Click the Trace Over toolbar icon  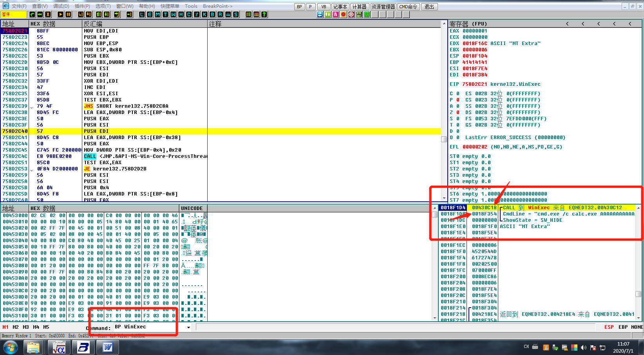click(x=107, y=14)
